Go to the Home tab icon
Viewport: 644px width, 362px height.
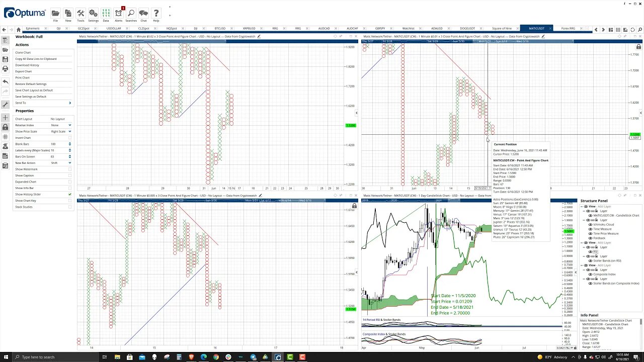(x=19, y=29)
